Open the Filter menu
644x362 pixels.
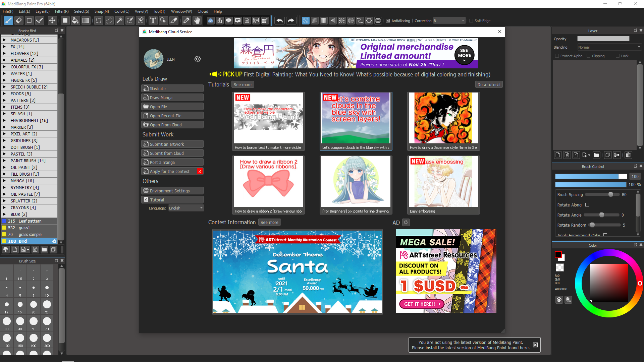pos(62,11)
